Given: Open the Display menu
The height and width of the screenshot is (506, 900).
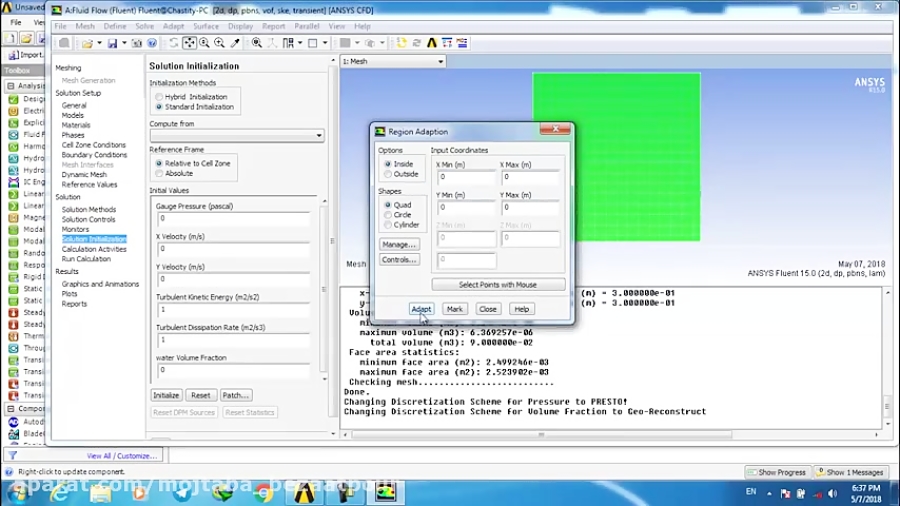Looking at the screenshot, I should pyautogui.click(x=240, y=26).
